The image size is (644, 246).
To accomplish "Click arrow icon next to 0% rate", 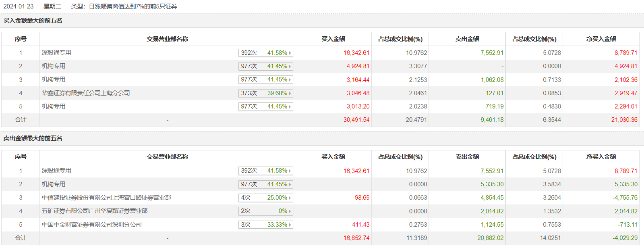I will (290, 211).
